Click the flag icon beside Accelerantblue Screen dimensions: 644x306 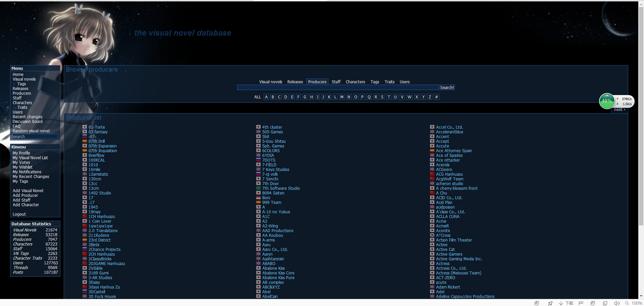coord(432,132)
